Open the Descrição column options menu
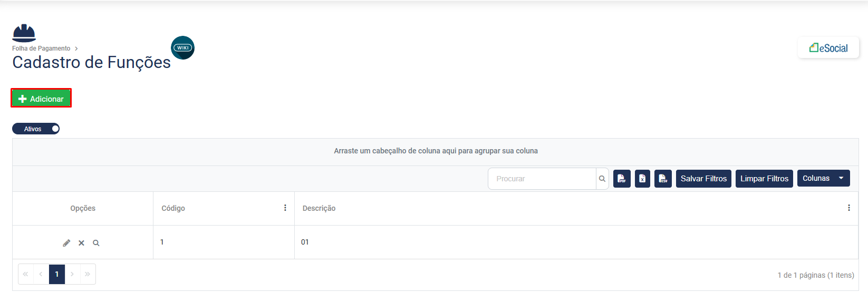This screenshot has width=868, height=302. pyautogui.click(x=849, y=208)
